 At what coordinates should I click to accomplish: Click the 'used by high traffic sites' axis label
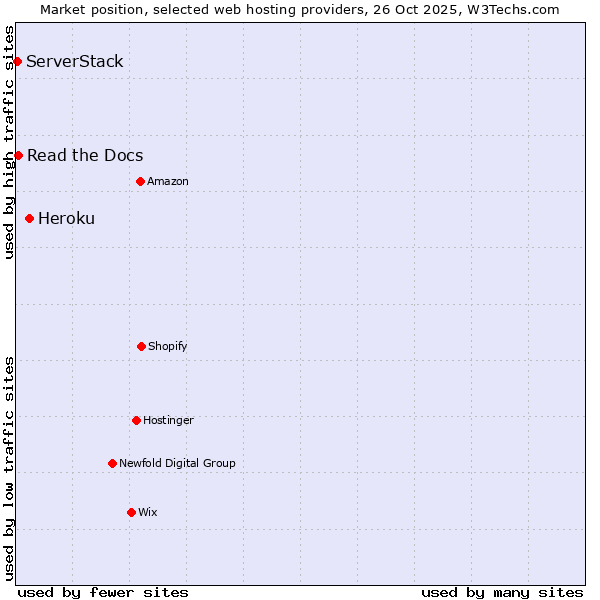(x=9, y=142)
